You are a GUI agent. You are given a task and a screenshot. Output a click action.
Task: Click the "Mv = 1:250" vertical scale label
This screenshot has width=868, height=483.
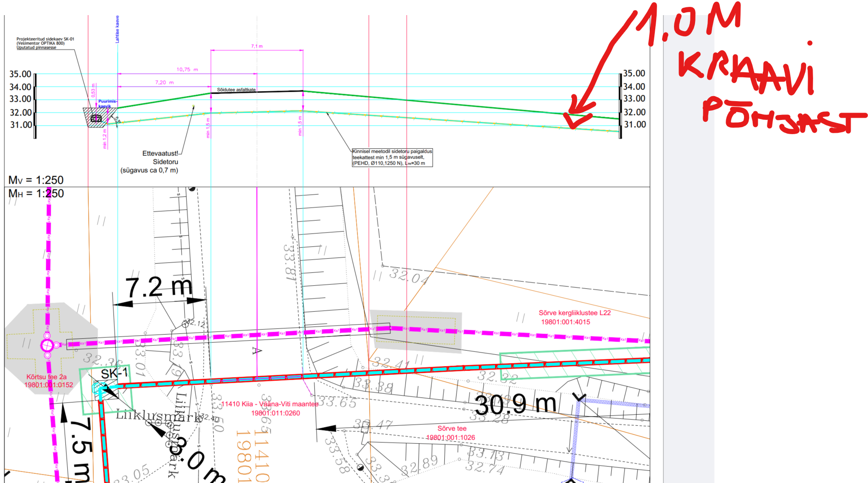point(36,180)
